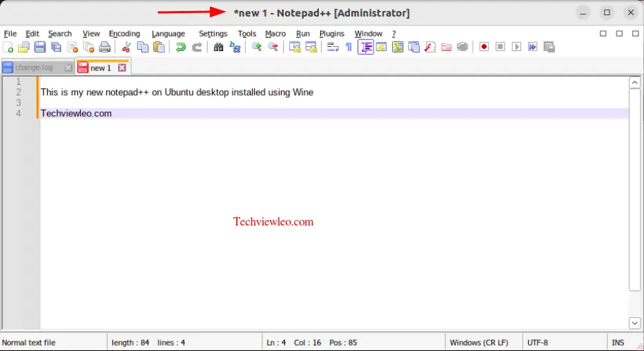Click the macro Playback triangle button
Viewport: 644px width, 351px height.
pos(516,47)
